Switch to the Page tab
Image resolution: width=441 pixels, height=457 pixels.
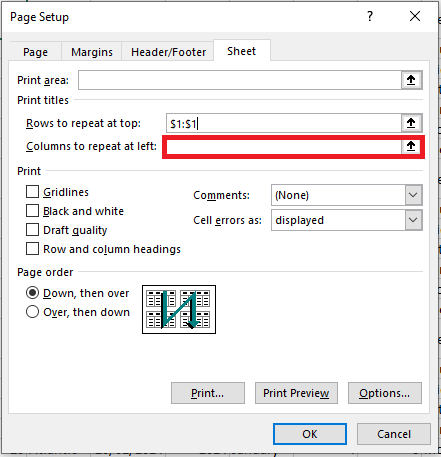click(x=35, y=52)
